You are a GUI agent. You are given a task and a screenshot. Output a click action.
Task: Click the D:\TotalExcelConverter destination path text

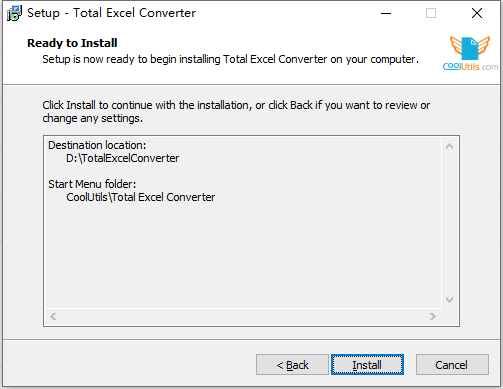[x=123, y=158]
